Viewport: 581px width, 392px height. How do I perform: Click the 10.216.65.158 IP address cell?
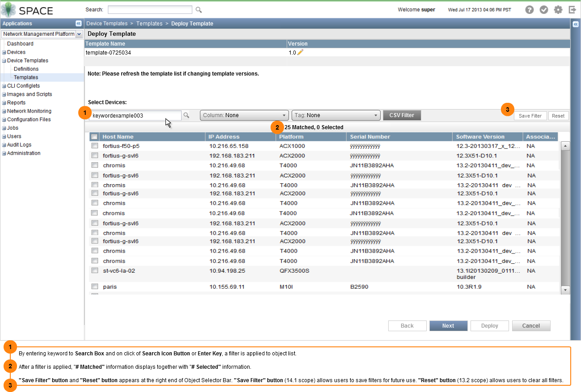pyautogui.click(x=229, y=146)
